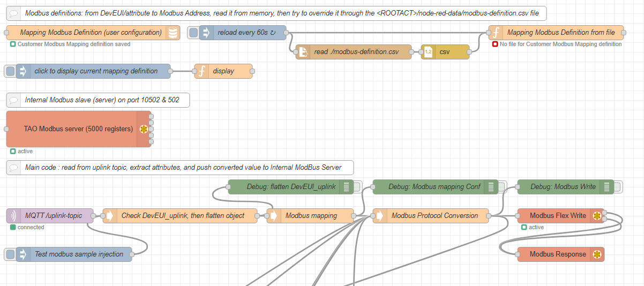Viewport: 644px width, 286px height.
Task: Fire the Test modbus sample injection button
Action: [10, 254]
